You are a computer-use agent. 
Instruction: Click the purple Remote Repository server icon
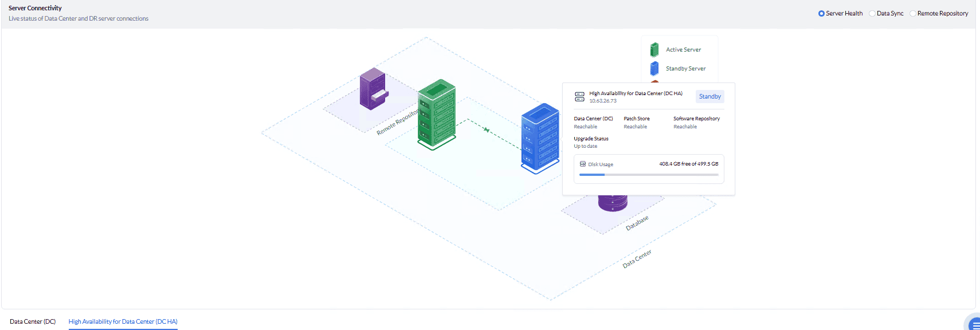tap(373, 89)
